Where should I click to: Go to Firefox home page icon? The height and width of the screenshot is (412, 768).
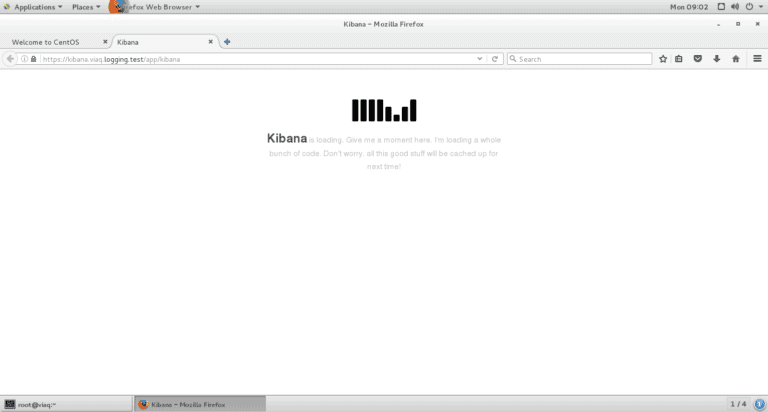[736, 59]
